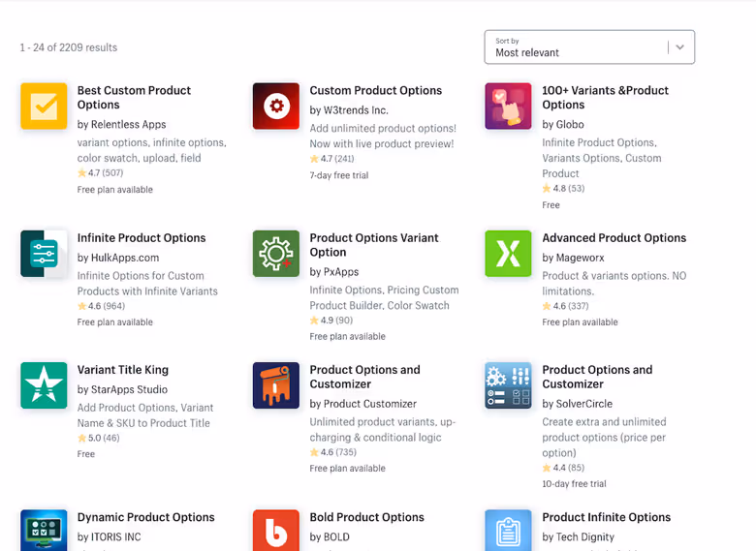Open Best Custom Product Options title link

click(134, 97)
